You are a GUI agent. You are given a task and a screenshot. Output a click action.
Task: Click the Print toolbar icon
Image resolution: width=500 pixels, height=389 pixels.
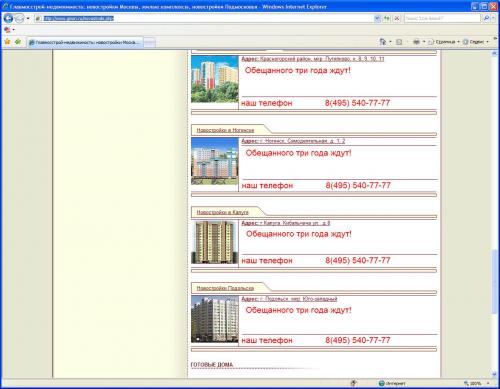pos(416,42)
